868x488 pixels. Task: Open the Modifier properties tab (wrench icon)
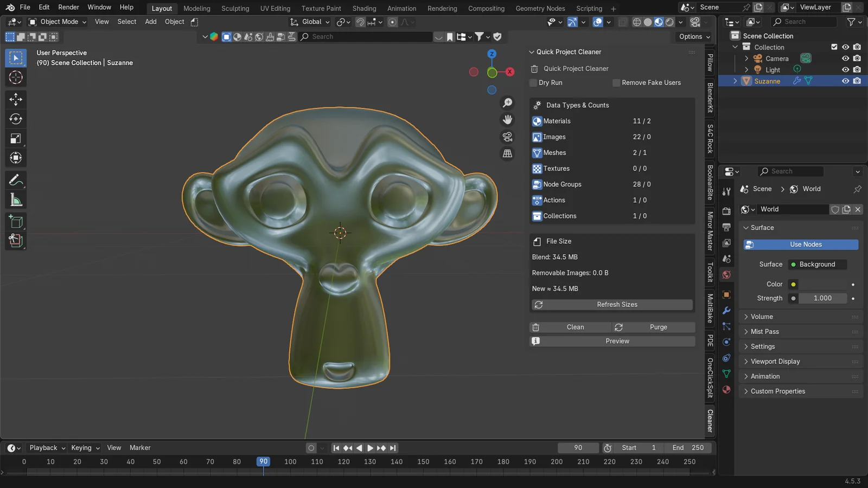(726, 311)
